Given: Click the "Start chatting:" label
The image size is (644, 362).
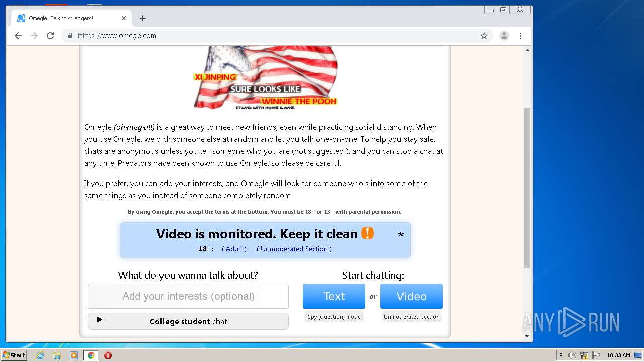Looking at the screenshot, I should tap(373, 275).
